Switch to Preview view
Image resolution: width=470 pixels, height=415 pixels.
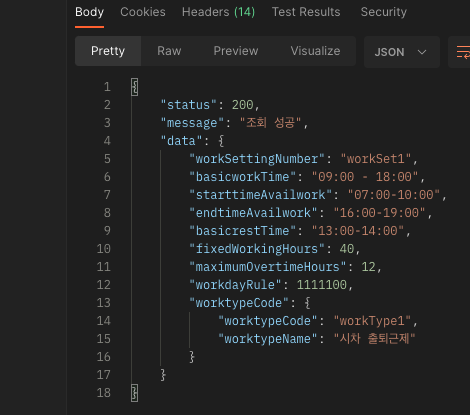coord(236,51)
